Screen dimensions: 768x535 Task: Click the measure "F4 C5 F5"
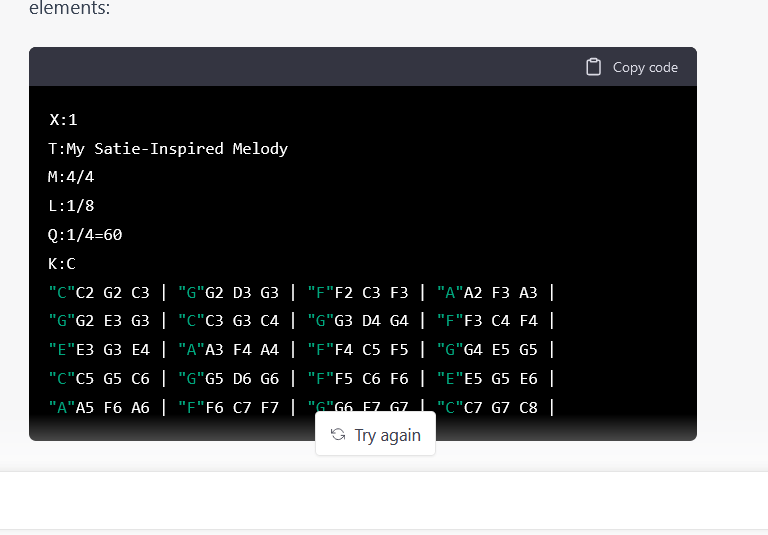pyautogui.click(x=371, y=350)
